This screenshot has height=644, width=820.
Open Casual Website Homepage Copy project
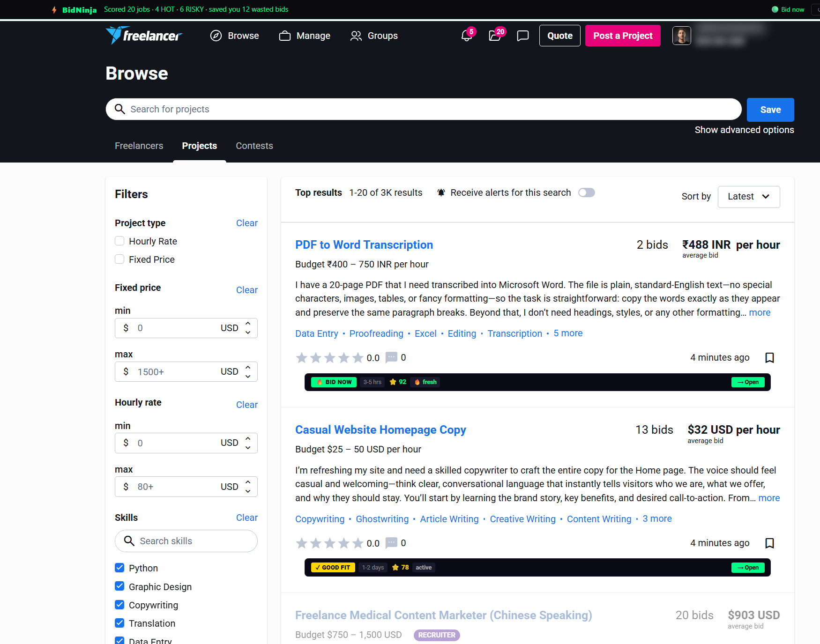click(x=380, y=429)
